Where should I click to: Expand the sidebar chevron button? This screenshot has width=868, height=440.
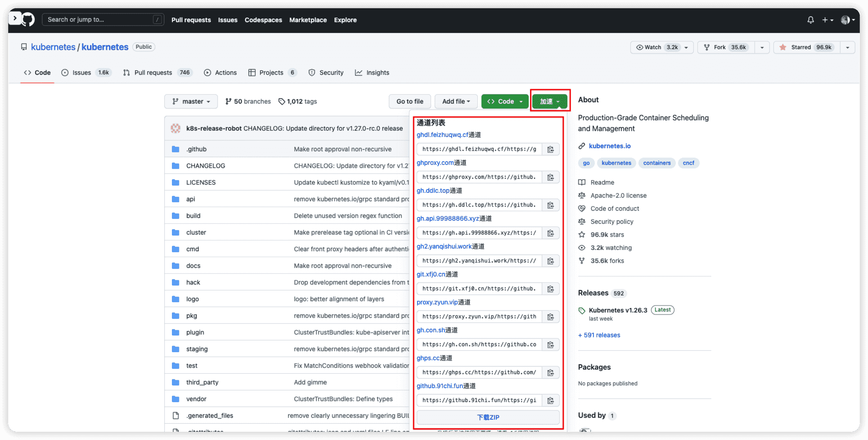click(x=15, y=18)
